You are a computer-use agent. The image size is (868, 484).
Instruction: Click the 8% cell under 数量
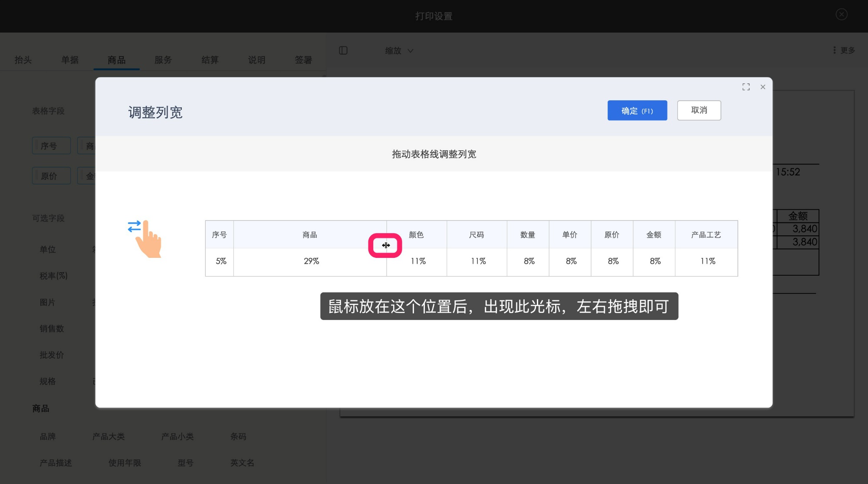click(x=529, y=261)
